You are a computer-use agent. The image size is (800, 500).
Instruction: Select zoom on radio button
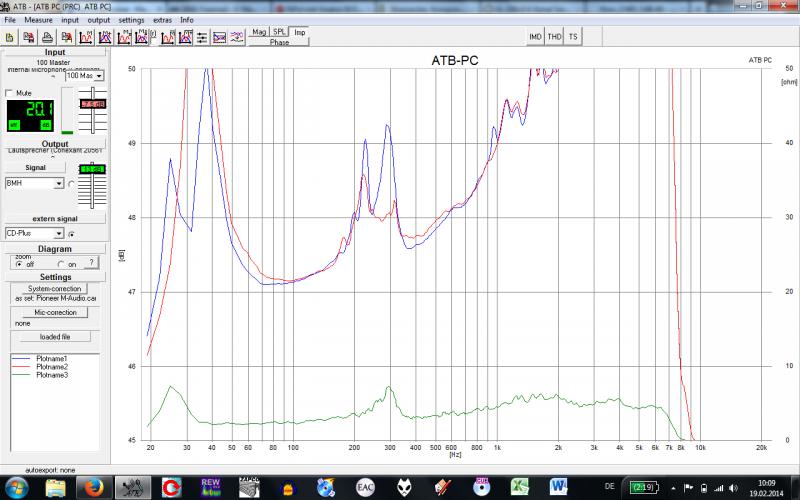(62, 264)
